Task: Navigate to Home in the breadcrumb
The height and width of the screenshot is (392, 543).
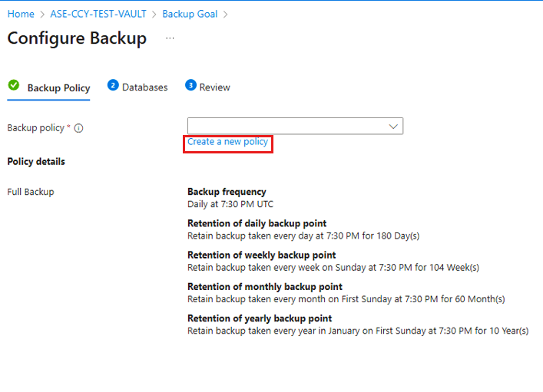Action: click(x=21, y=14)
